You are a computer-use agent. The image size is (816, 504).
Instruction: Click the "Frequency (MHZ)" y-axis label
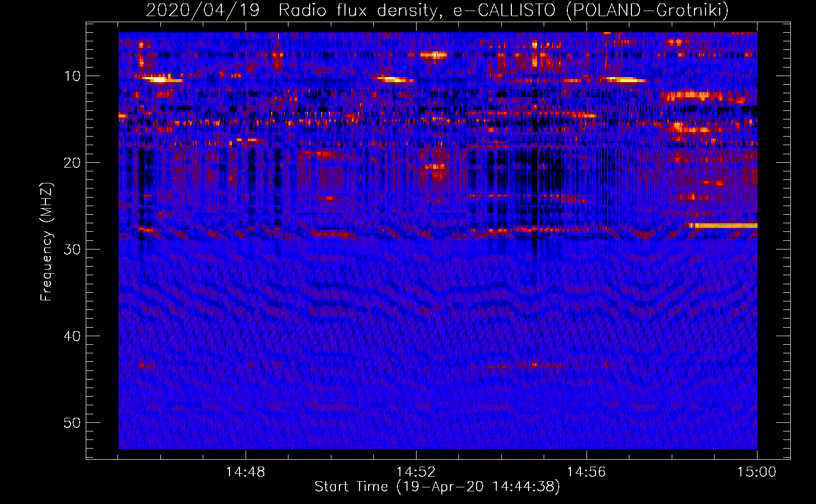tap(46, 242)
